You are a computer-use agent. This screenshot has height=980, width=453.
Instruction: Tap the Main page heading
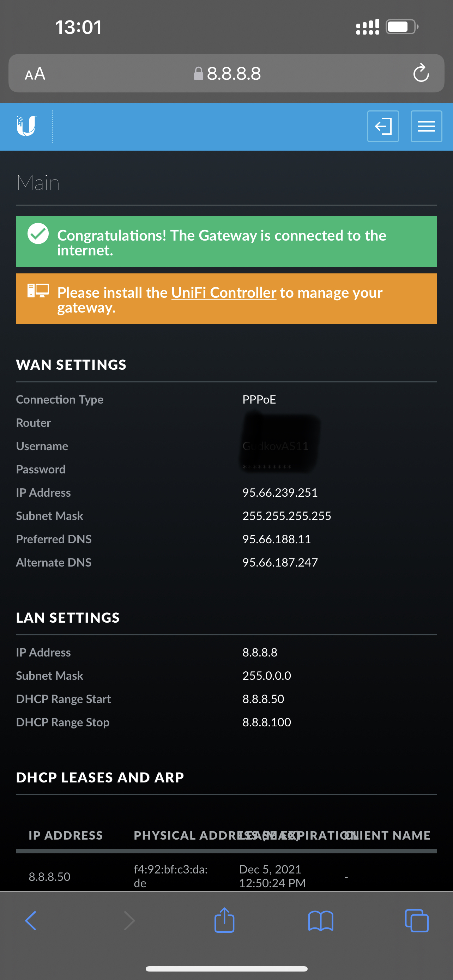pyautogui.click(x=38, y=183)
